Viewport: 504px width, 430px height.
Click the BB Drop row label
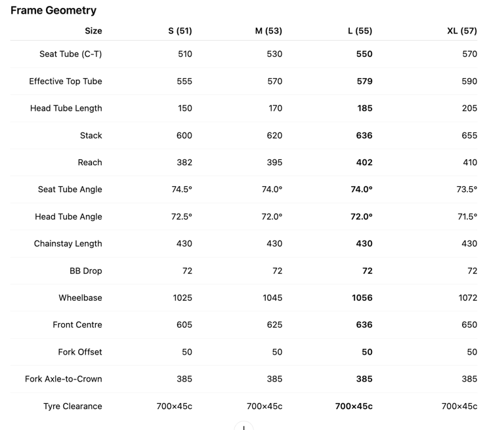86,271
